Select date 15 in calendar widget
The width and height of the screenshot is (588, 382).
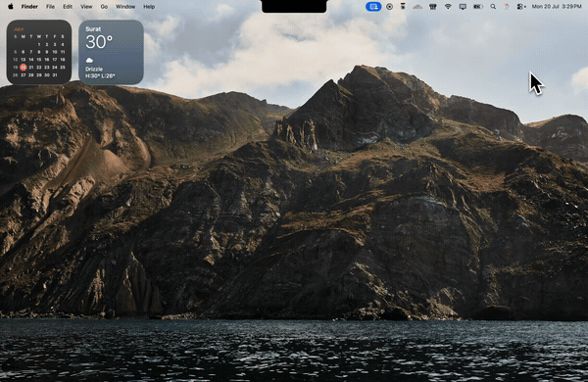[x=39, y=60]
